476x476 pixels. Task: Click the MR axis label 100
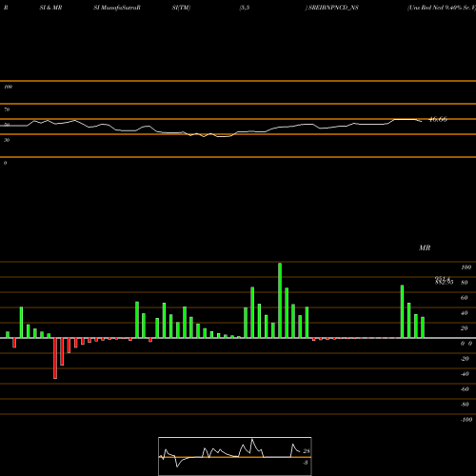tap(466, 268)
